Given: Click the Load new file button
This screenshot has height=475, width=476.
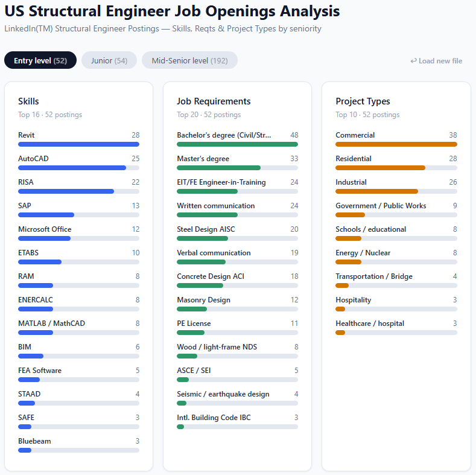Looking at the screenshot, I should (x=436, y=61).
